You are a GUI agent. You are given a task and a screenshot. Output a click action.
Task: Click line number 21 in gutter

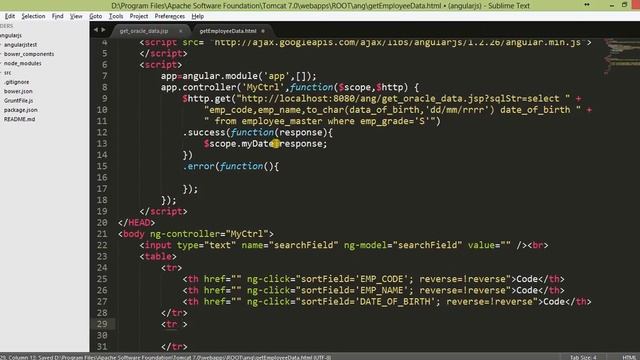pos(102,234)
